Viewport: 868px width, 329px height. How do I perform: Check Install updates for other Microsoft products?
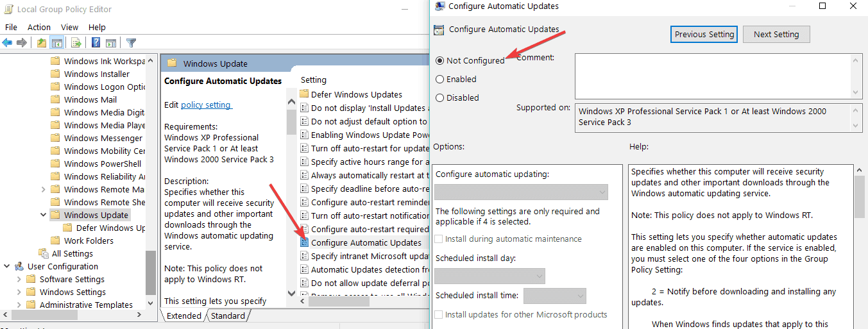point(439,314)
